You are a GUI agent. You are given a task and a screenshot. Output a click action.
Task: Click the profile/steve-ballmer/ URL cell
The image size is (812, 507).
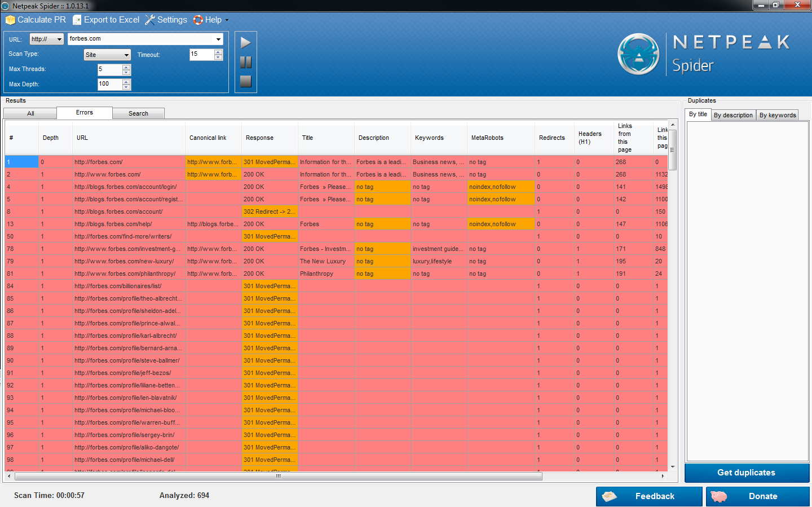129,360
